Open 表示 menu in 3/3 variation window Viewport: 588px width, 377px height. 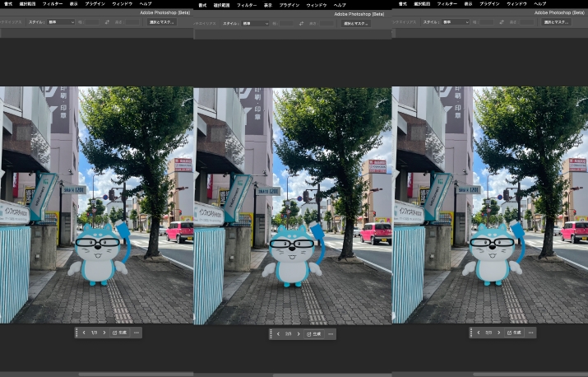pos(468,4)
